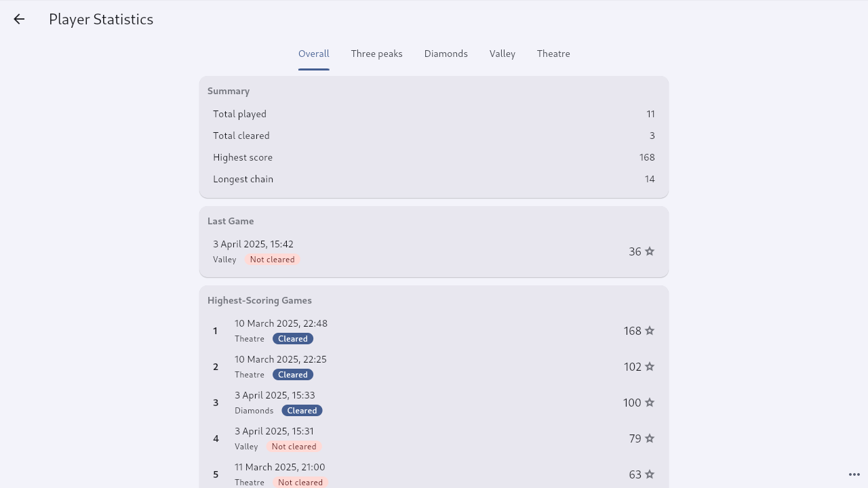Select the Overall tab
This screenshot has width=868, height=488.
pos(314,54)
